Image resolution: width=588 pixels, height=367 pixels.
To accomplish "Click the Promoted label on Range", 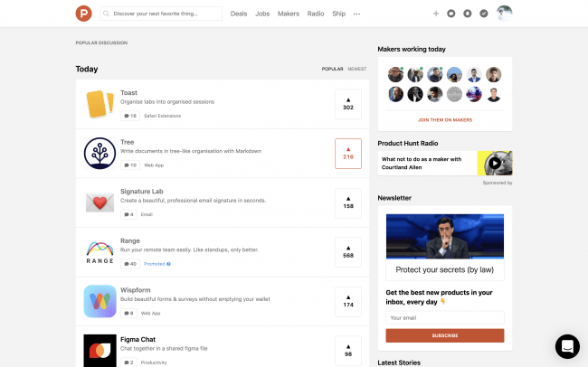I will 154,264.
